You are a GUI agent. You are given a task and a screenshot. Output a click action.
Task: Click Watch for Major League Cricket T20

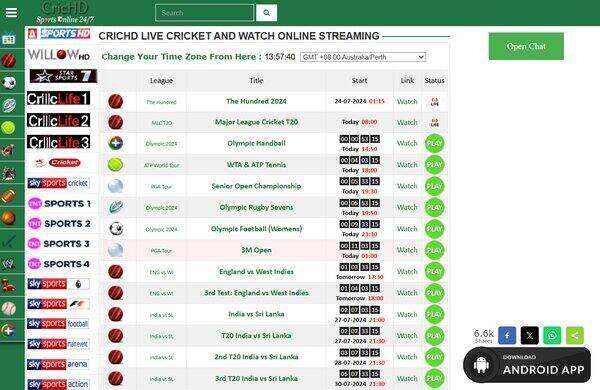click(407, 122)
